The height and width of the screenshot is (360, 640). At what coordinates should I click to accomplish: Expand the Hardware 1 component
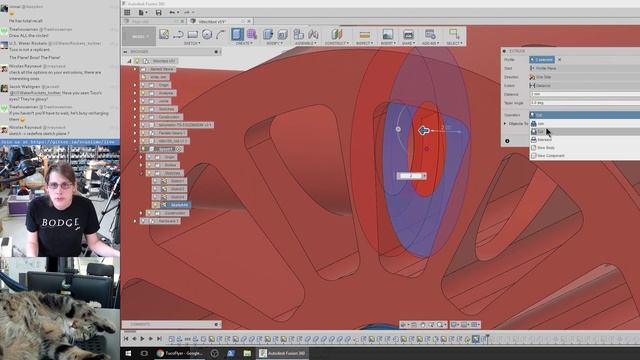coord(135,221)
